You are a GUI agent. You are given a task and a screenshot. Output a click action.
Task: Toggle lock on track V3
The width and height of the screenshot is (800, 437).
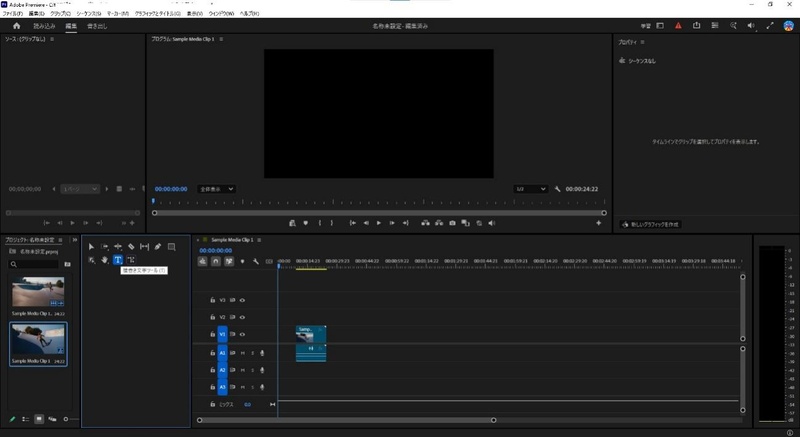213,300
